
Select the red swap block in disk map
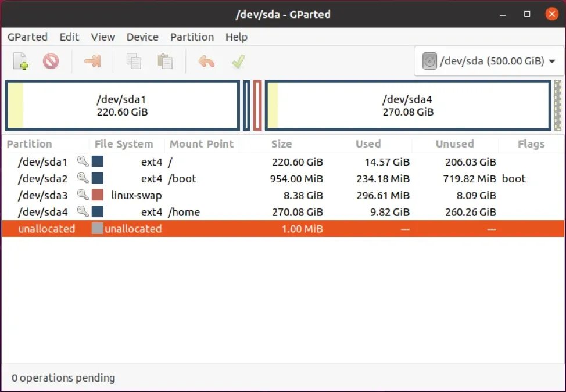(x=257, y=105)
